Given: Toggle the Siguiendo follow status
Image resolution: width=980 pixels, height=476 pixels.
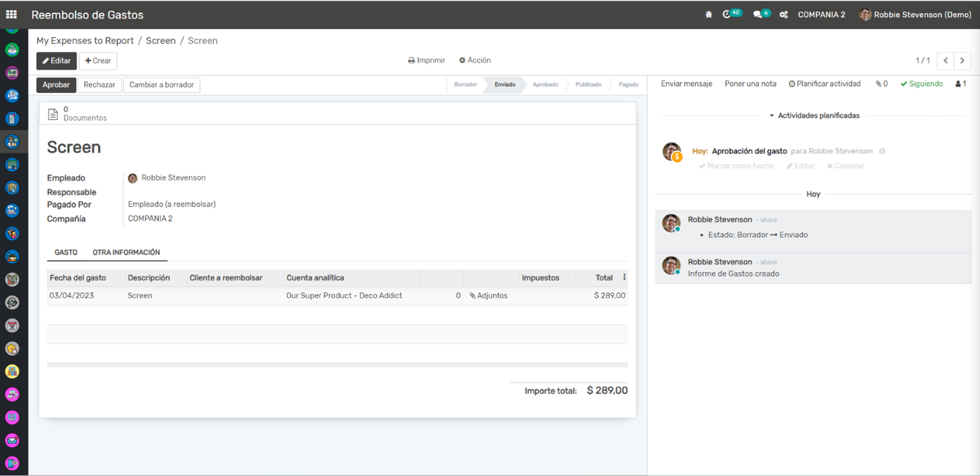Looking at the screenshot, I should pyautogui.click(x=921, y=84).
